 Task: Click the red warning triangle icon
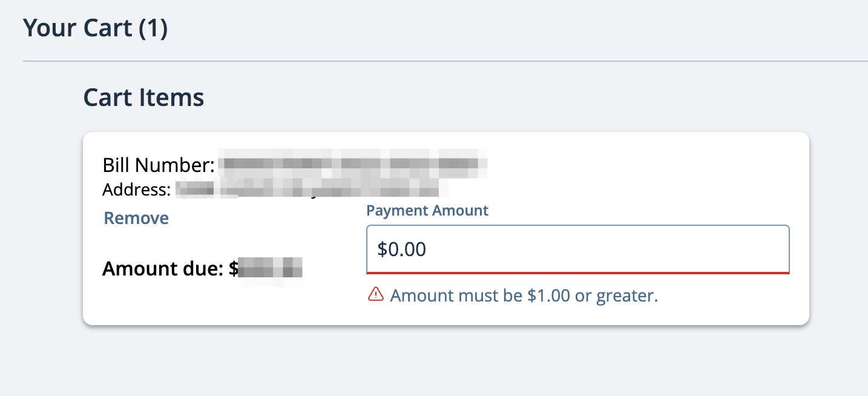coord(376,295)
